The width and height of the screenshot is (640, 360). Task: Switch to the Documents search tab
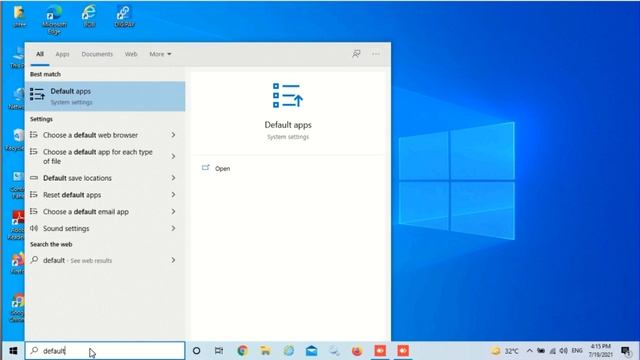click(97, 54)
